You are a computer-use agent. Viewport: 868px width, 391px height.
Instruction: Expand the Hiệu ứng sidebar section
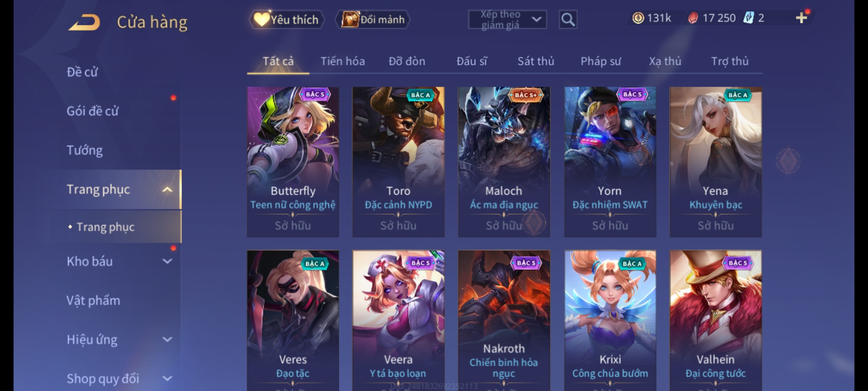pyautogui.click(x=167, y=339)
